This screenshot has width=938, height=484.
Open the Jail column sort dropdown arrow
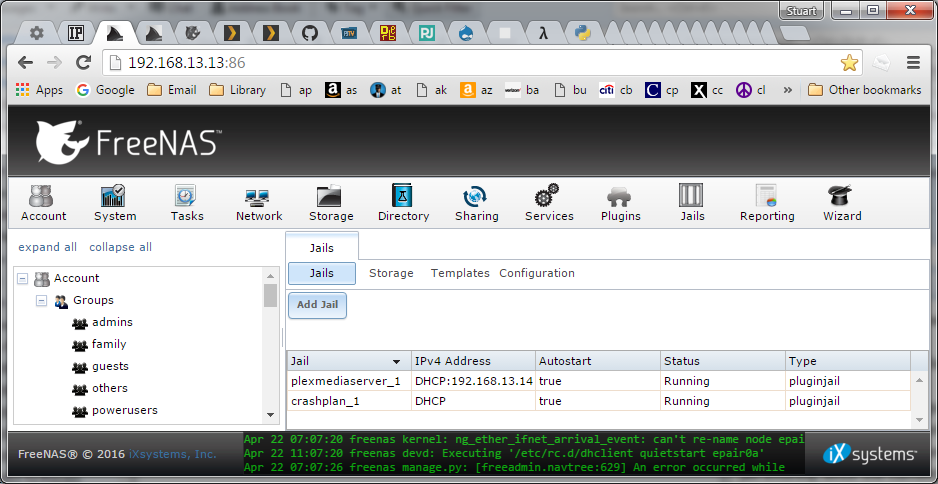[396, 362]
